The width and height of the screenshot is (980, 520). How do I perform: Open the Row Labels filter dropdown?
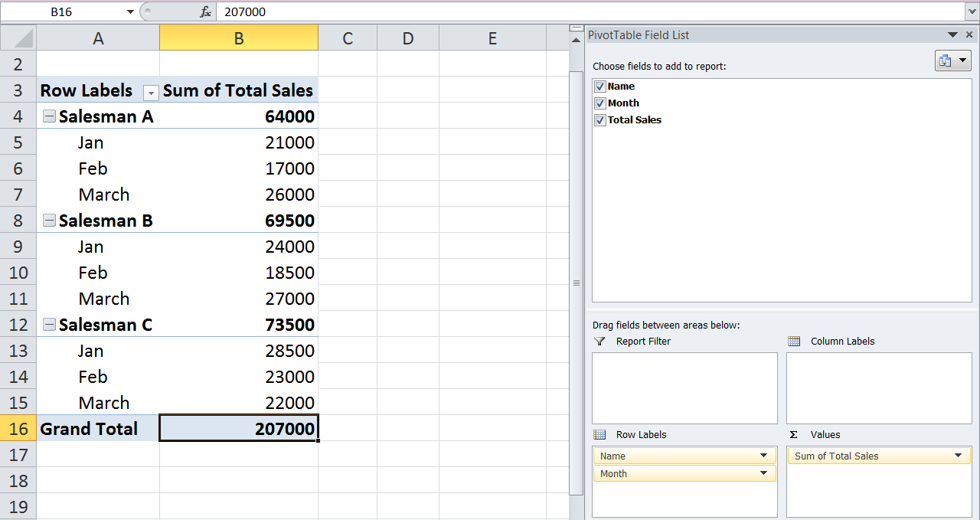[150, 93]
